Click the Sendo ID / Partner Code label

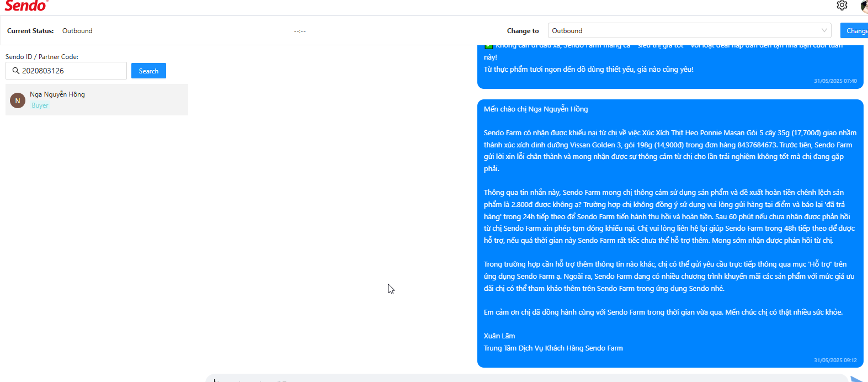pos(42,57)
